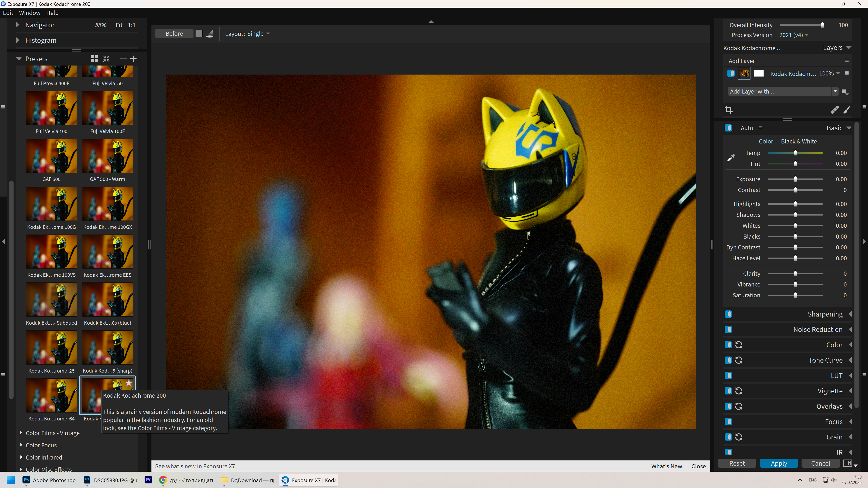Select the GAF 500 - Warm preset thumbnail

point(108,156)
